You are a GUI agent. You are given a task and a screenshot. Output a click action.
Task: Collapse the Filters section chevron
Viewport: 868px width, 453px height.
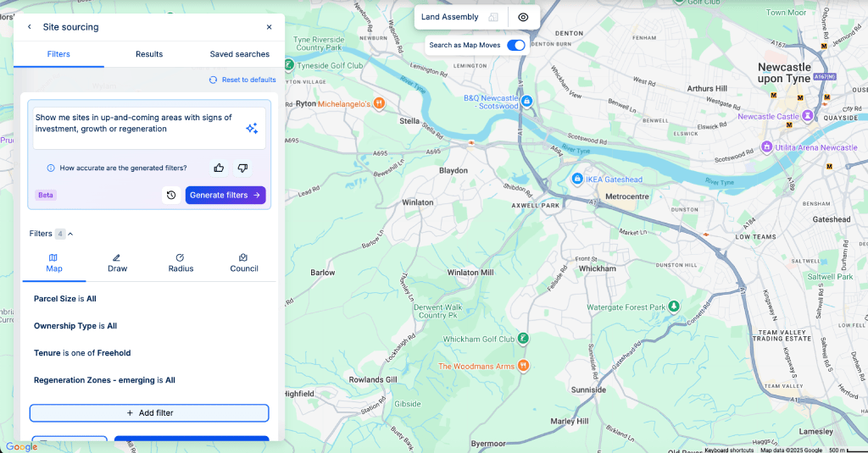70,234
